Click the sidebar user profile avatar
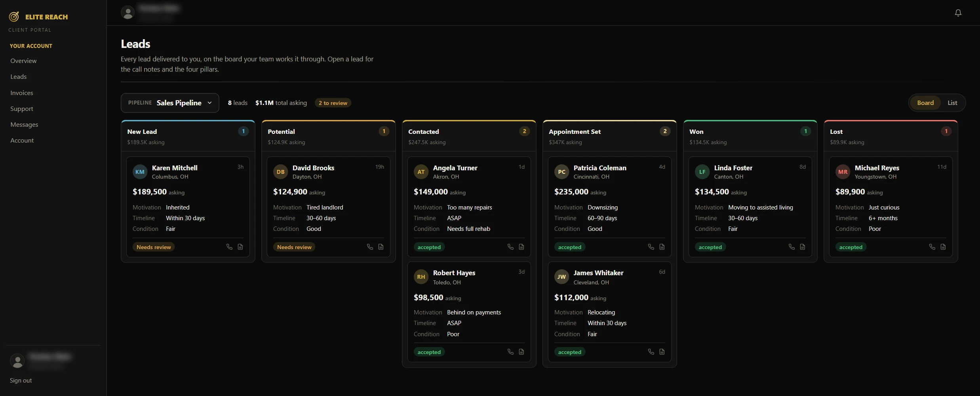 pos(17,361)
